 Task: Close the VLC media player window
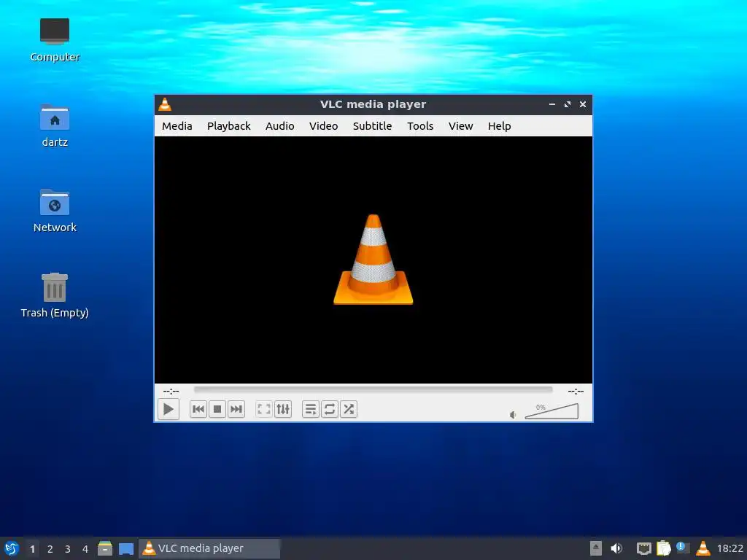coord(583,104)
